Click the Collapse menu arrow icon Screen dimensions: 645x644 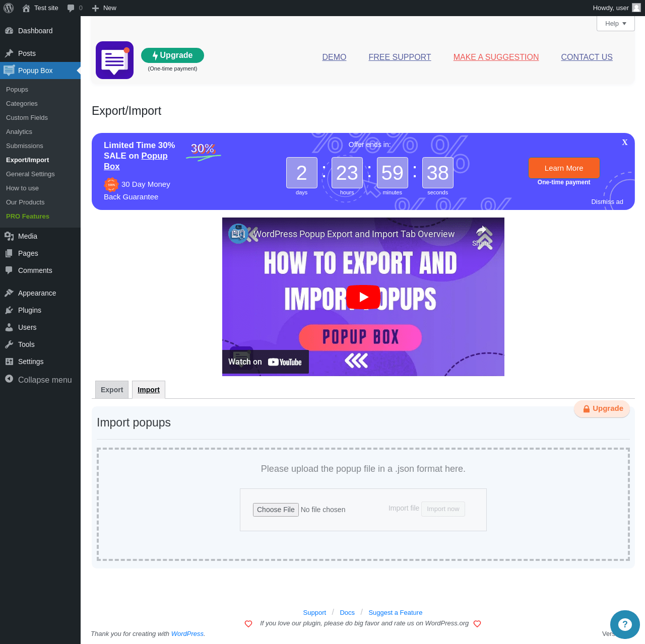[x=9, y=379]
